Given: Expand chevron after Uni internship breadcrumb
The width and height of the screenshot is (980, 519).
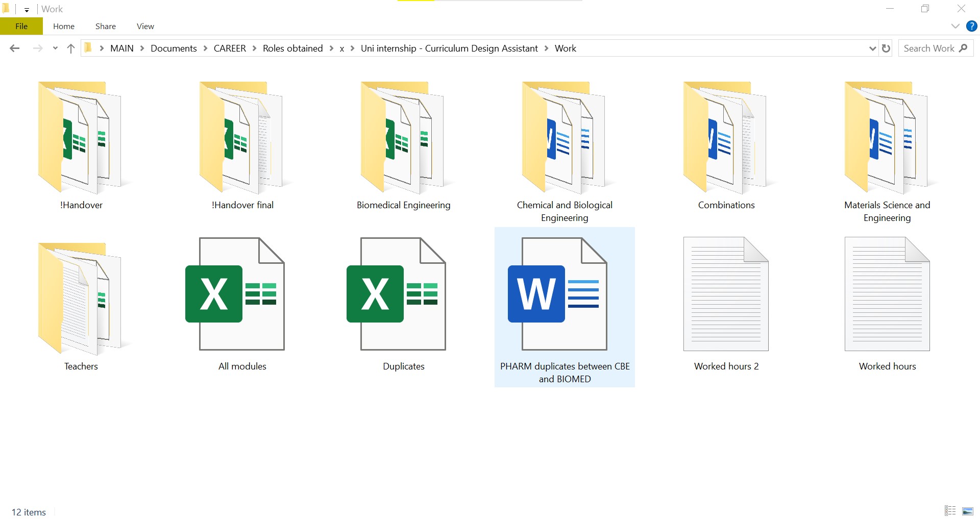Looking at the screenshot, I should pos(546,48).
